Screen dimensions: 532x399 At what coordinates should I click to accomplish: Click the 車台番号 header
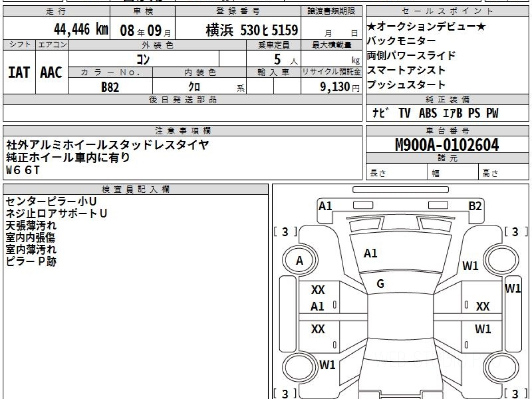(447, 131)
